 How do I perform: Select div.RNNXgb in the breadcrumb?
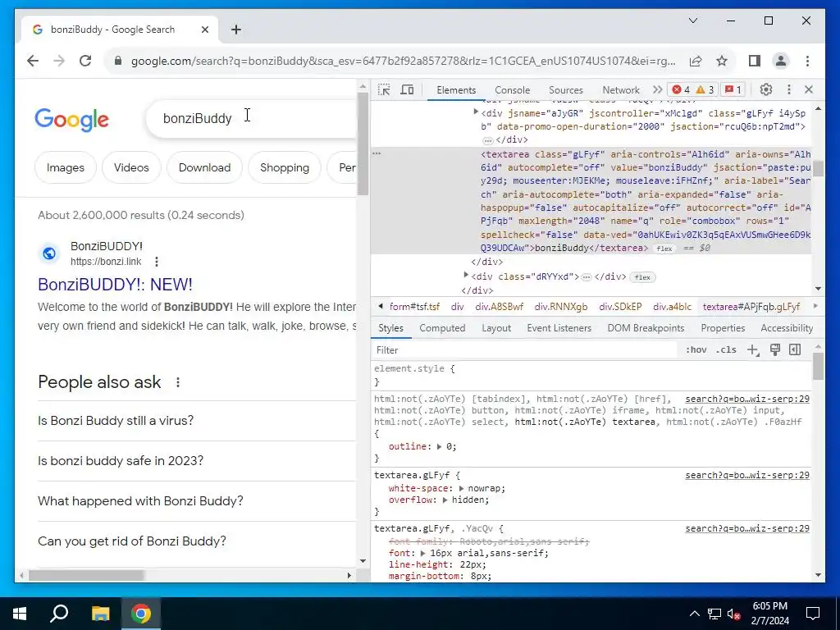pyautogui.click(x=561, y=307)
